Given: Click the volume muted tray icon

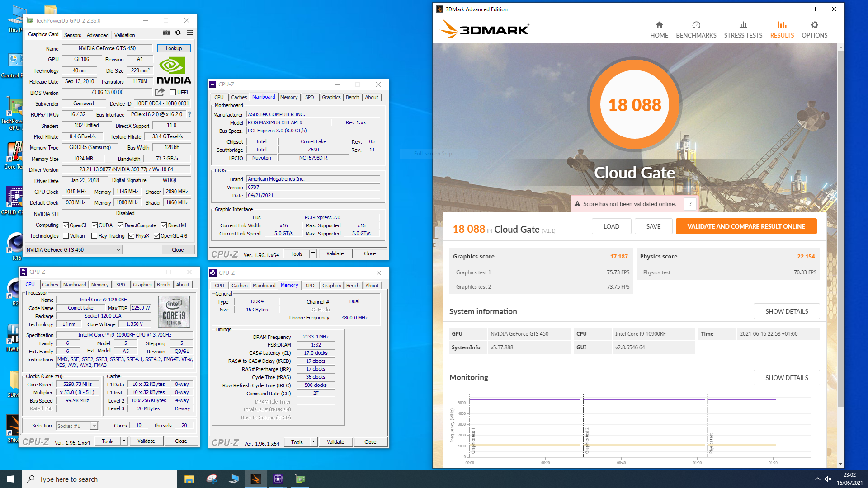Looking at the screenshot, I should [828, 479].
